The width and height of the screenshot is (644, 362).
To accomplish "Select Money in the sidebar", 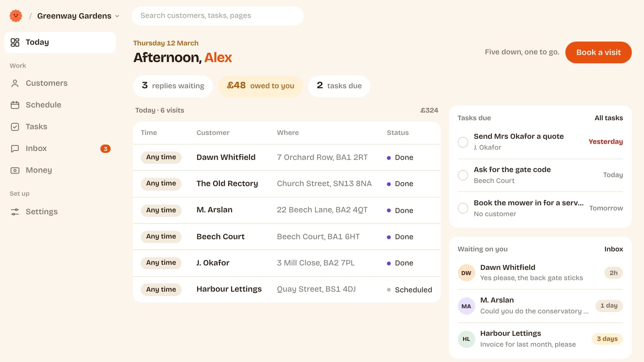I will [x=60, y=170].
